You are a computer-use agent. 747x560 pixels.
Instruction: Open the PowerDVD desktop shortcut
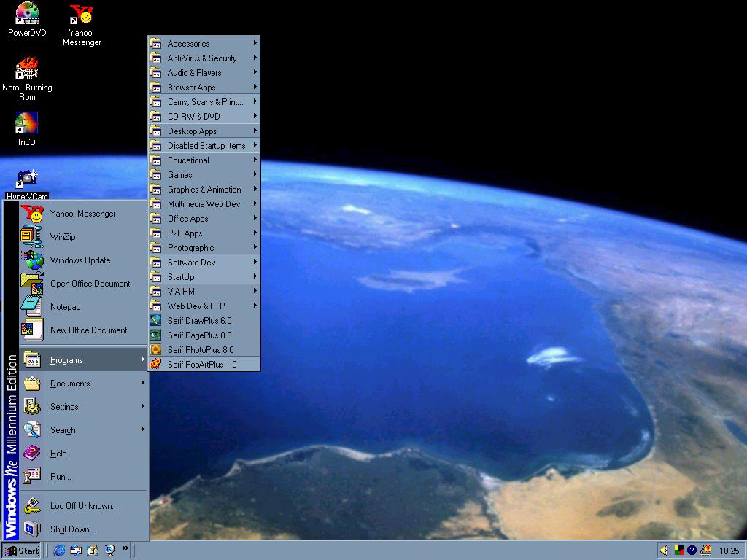coord(27,20)
